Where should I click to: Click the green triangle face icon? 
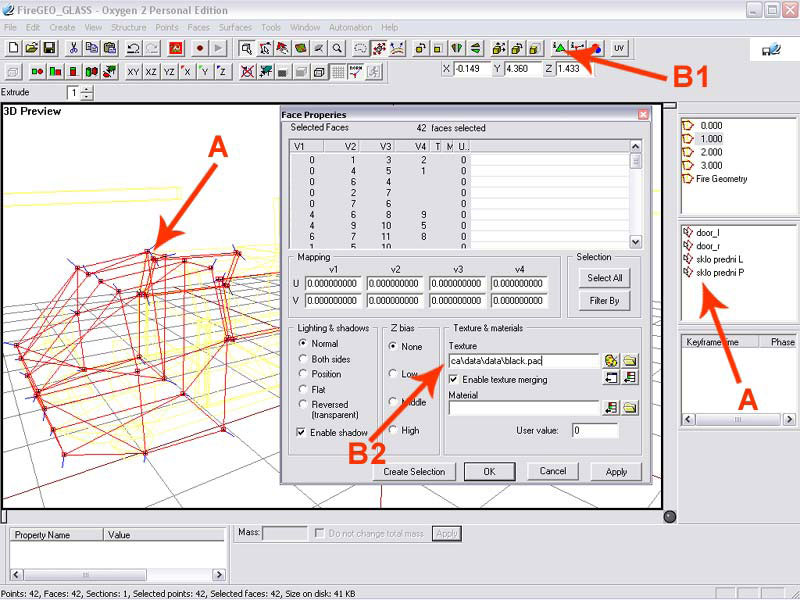coord(560,48)
